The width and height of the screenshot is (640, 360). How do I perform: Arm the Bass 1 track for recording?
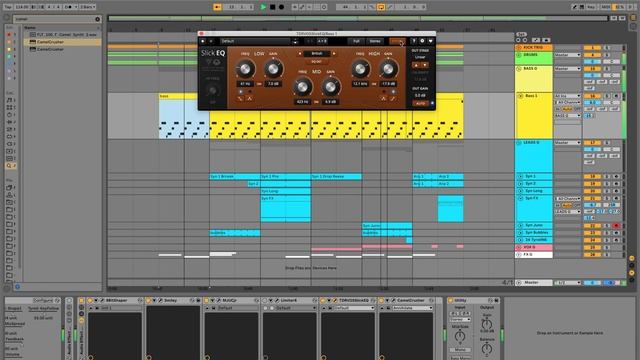pyautogui.click(x=616, y=96)
